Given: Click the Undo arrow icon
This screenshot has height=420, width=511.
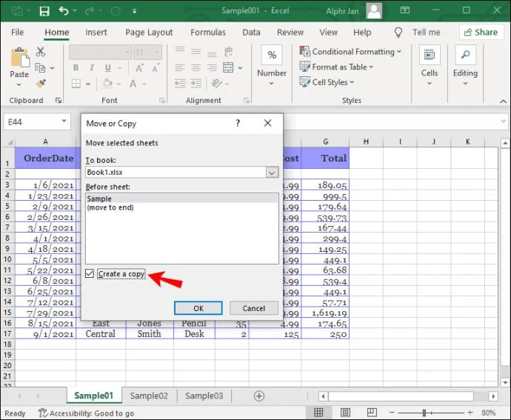Looking at the screenshot, I should pos(64,11).
